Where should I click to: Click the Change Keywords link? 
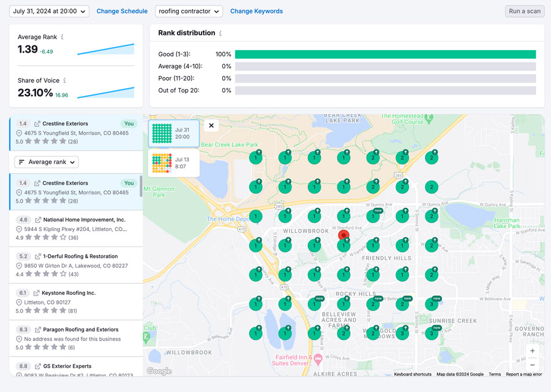tap(256, 11)
